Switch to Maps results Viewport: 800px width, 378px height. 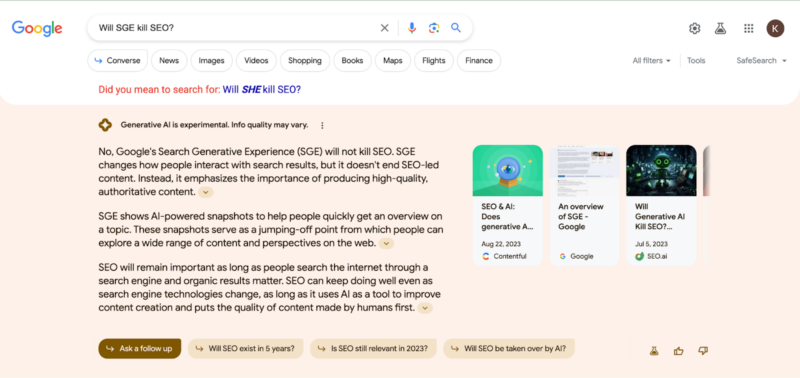pos(393,61)
